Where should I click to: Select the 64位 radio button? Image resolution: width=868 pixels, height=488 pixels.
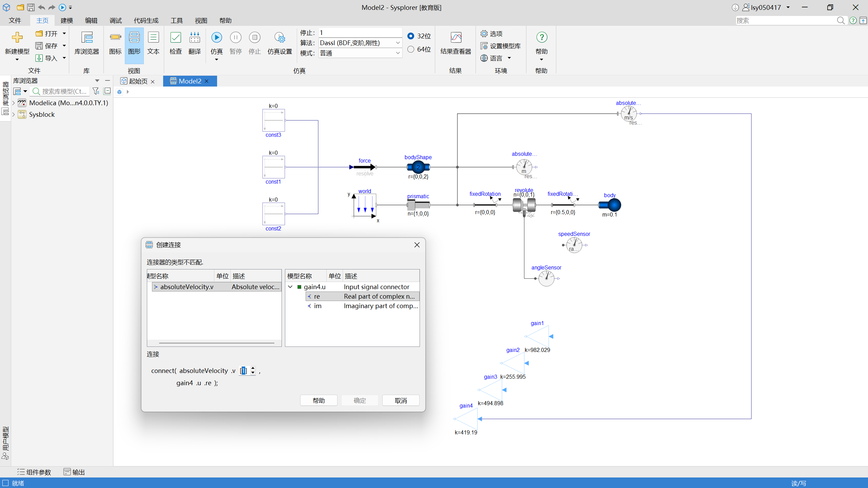[411, 49]
